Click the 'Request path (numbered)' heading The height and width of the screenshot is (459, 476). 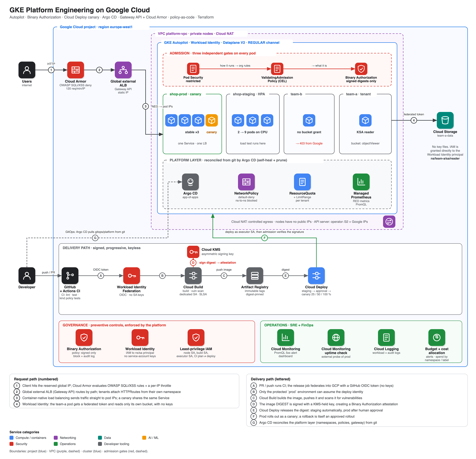tap(36, 379)
